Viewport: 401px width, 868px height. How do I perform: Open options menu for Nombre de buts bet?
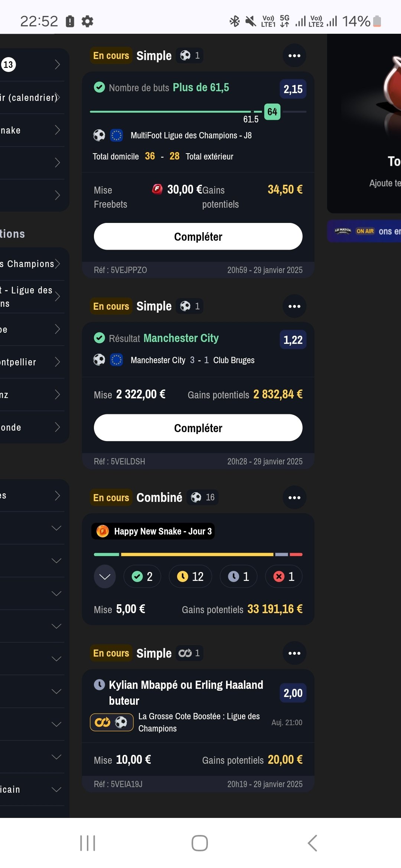coord(294,56)
